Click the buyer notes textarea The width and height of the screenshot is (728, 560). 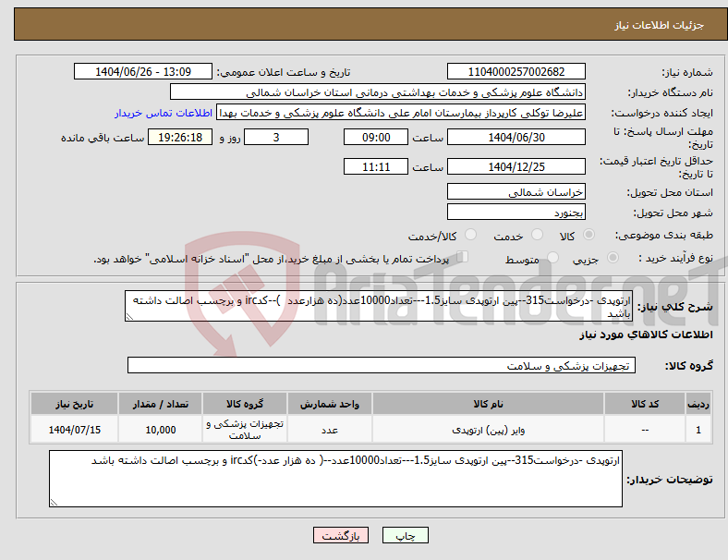[x=335, y=479]
